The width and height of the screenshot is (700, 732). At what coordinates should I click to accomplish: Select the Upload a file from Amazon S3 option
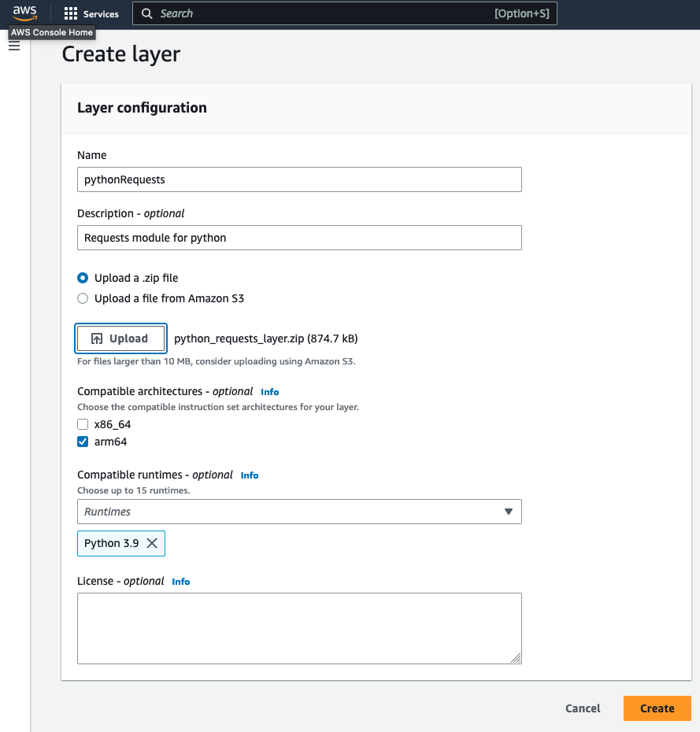click(x=83, y=298)
